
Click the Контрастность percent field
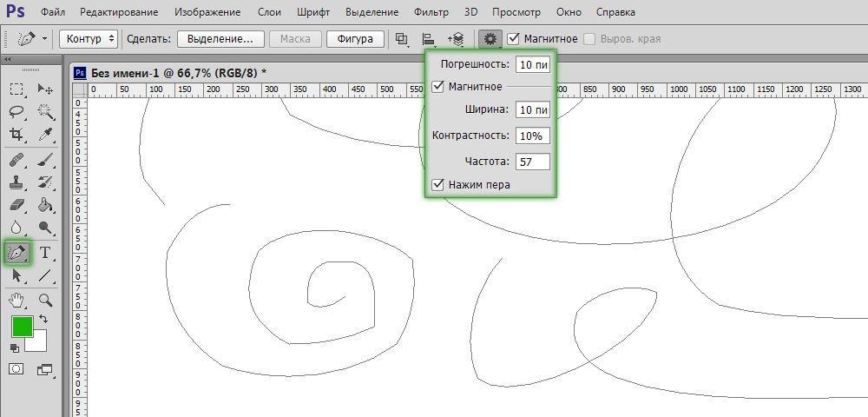tap(533, 136)
